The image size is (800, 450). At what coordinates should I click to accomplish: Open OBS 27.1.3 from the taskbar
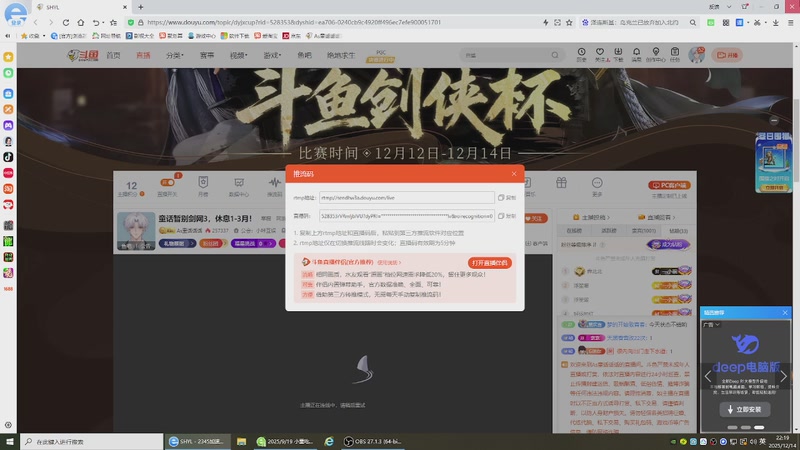(372, 441)
